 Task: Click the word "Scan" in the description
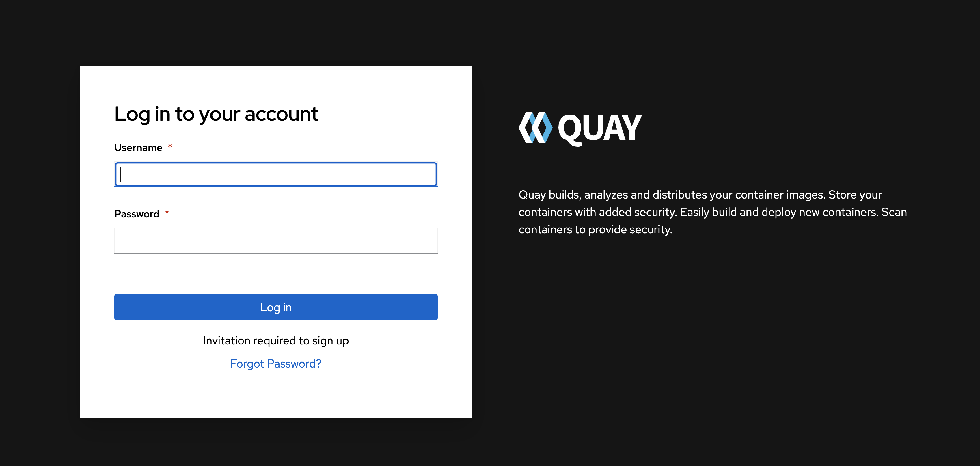(x=894, y=212)
